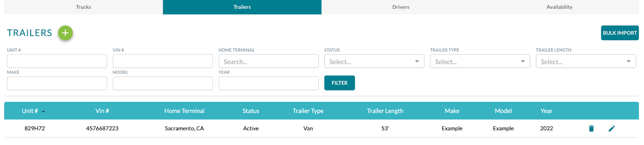The height and width of the screenshot is (145, 644).
Task: Open the Trailer Type dropdown
Action: (480, 61)
